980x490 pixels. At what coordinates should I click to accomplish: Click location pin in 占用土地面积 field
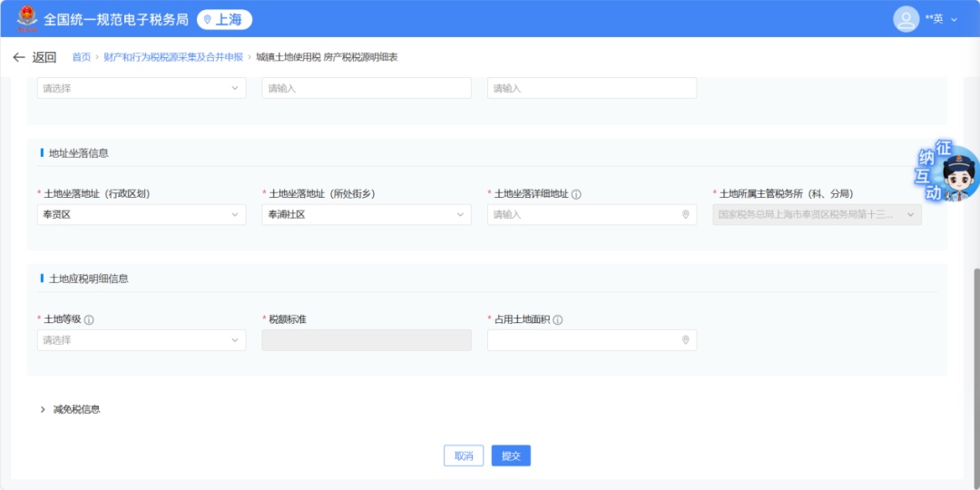685,340
